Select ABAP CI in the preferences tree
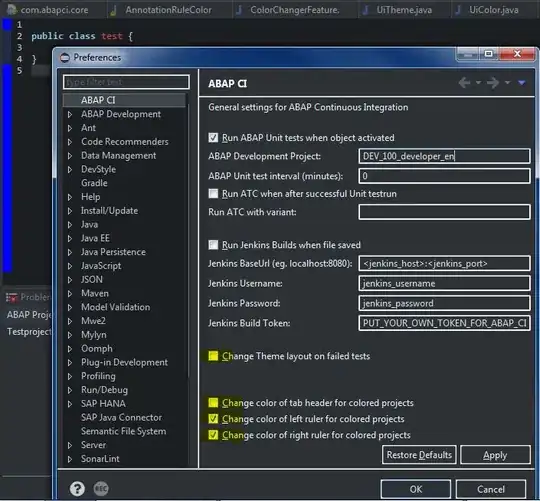Viewport: 540px width, 501px height. pos(98,100)
